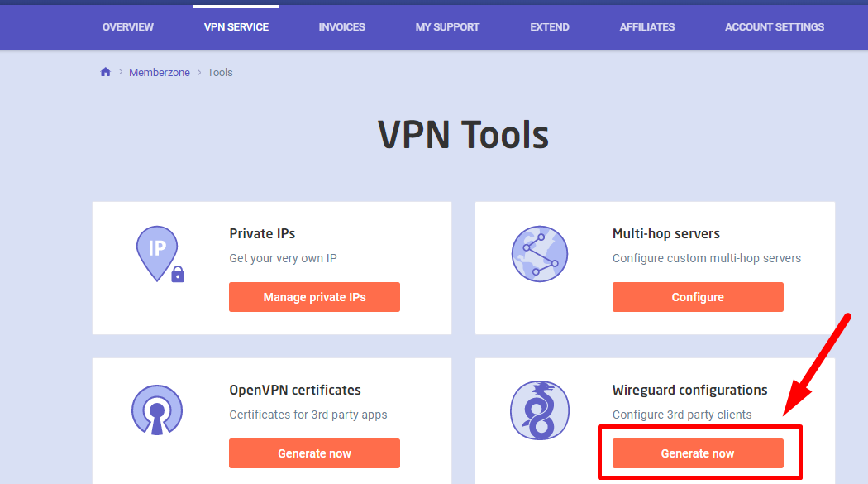
Task: Click Configure for multi-hop servers
Action: (x=698, y=297)
